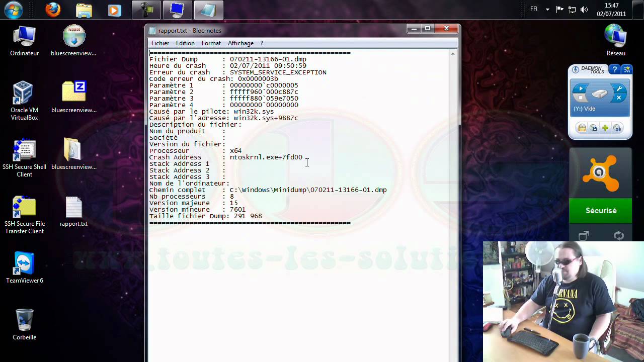Click Daemon Tools disc save icon

click(x=594, y=128)
